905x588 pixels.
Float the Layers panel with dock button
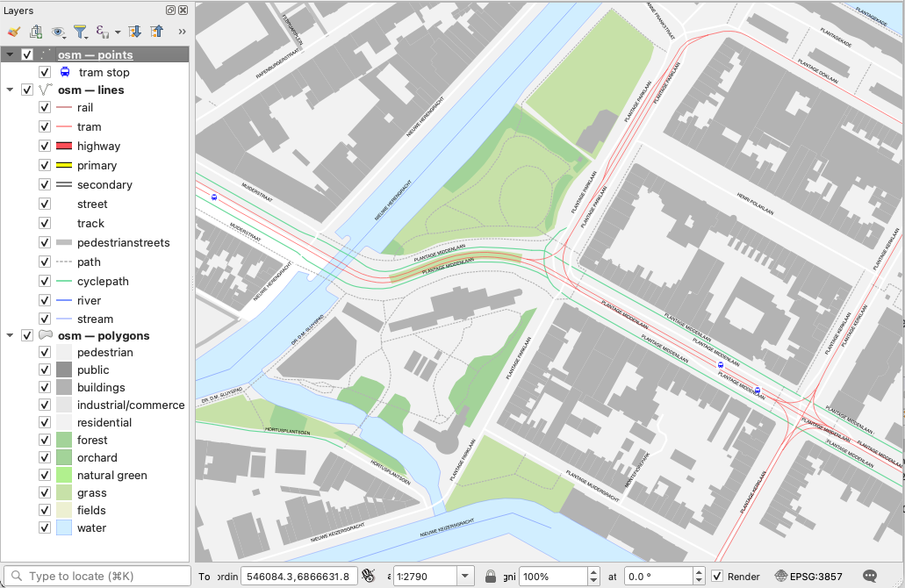tap(170, 11)
